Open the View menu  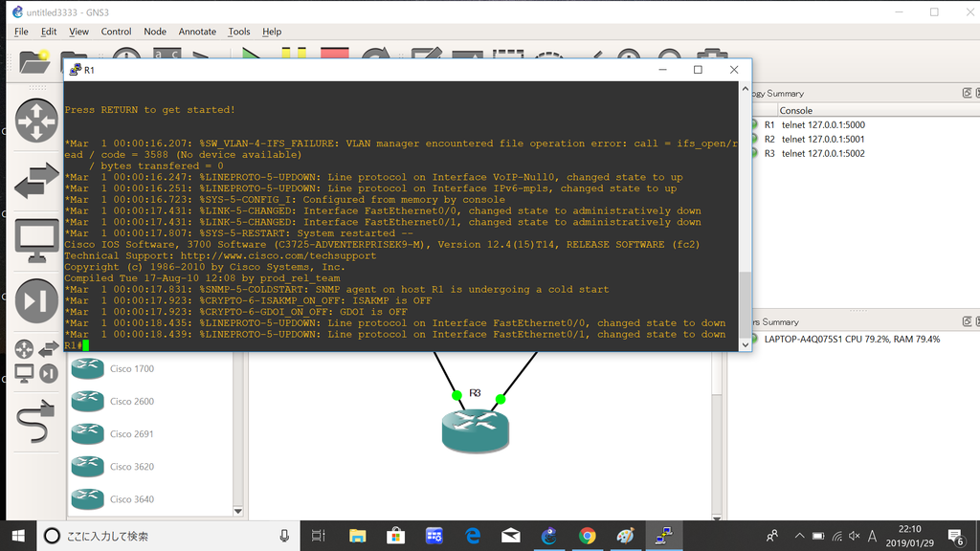click(x=78, y=32)
